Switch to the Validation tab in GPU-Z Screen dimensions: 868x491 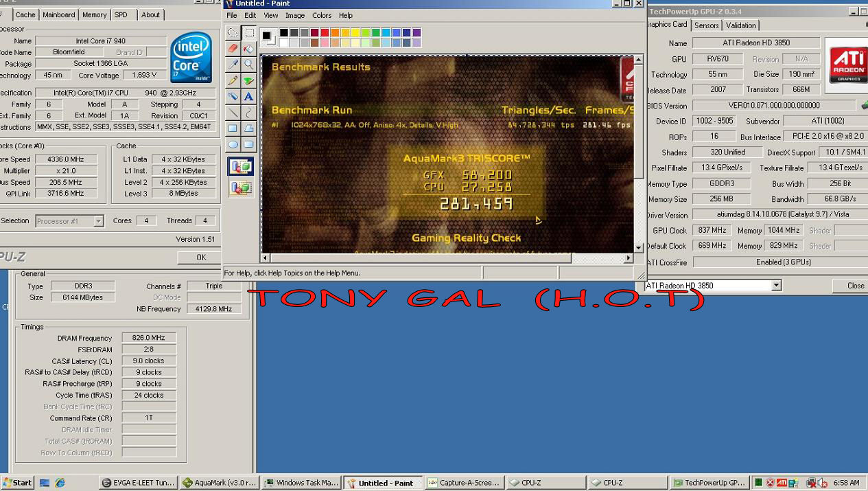point(741,25)
